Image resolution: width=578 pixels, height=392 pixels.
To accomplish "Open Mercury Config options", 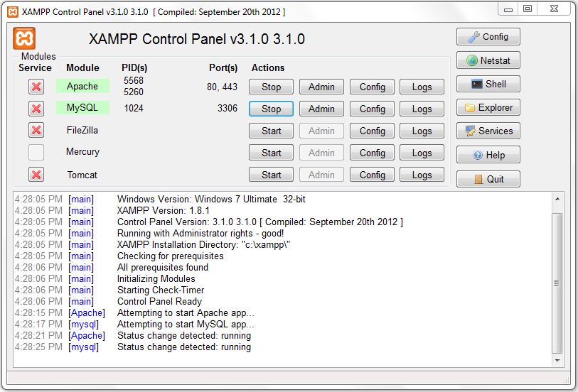I will [x=372, y=153].
